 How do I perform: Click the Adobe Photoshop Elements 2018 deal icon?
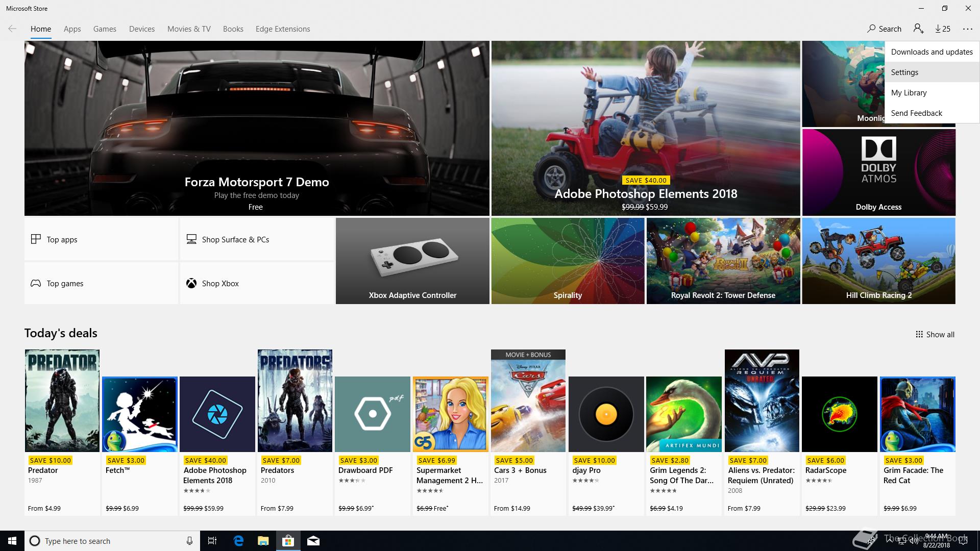pyautogui.click(x=217, y=414)
